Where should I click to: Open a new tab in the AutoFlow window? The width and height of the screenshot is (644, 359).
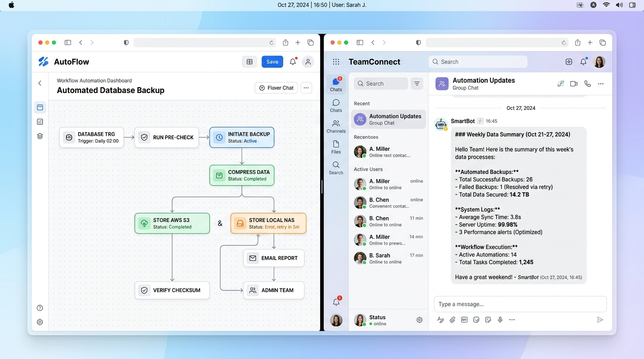pos(298,43)
